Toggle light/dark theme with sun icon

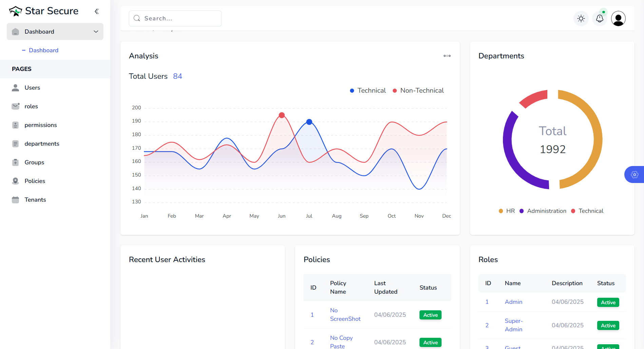click(581, 18)
